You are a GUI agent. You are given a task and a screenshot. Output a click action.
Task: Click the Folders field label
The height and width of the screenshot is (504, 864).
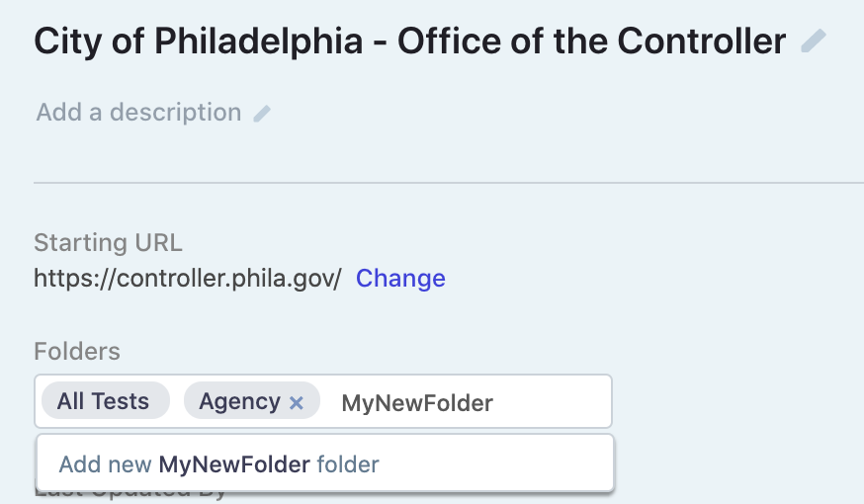[x=77, y=351]
